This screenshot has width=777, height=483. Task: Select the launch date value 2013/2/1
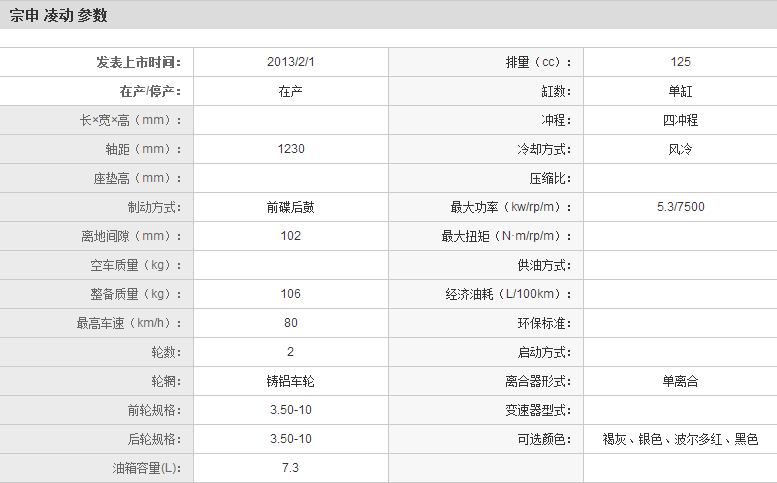click(290, 62)
